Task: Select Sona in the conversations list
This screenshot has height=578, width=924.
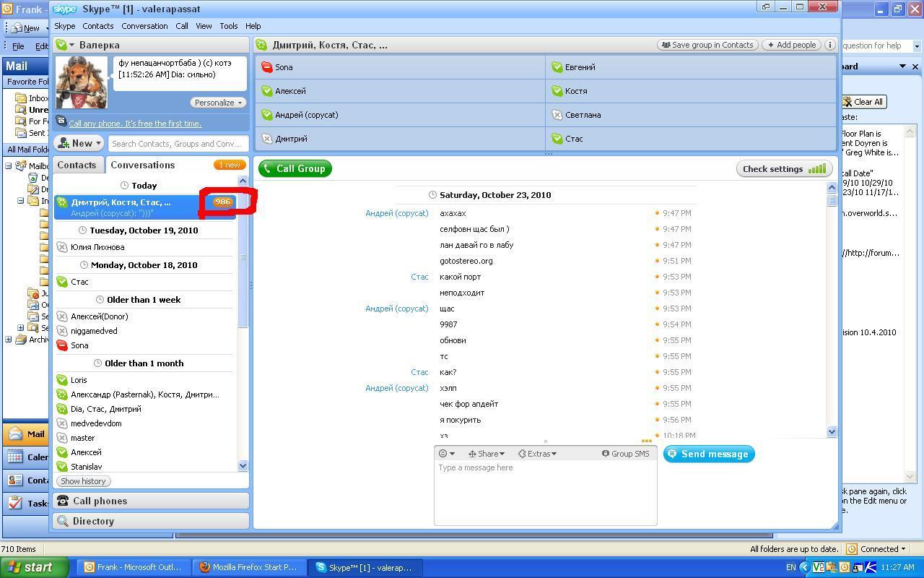Action: click(x=144, y=345)
